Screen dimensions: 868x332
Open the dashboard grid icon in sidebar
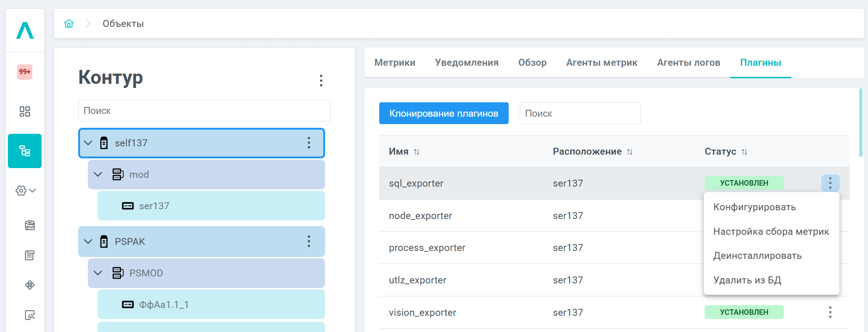pos(25,112)
